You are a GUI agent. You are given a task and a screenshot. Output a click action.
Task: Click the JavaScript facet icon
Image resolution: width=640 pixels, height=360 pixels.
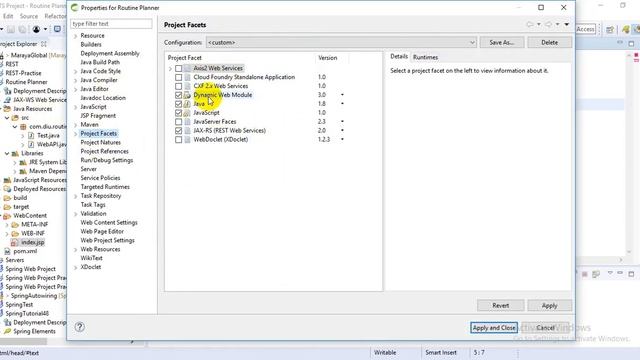point(187,113)
